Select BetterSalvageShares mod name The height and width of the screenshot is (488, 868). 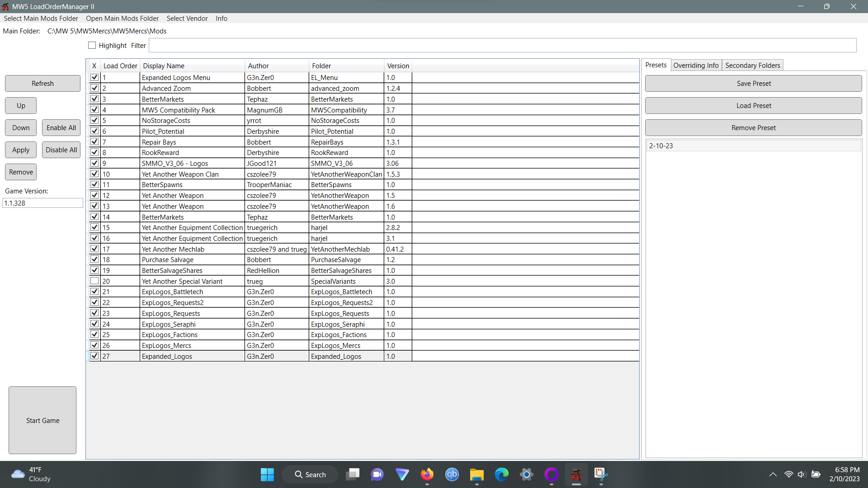172,270
